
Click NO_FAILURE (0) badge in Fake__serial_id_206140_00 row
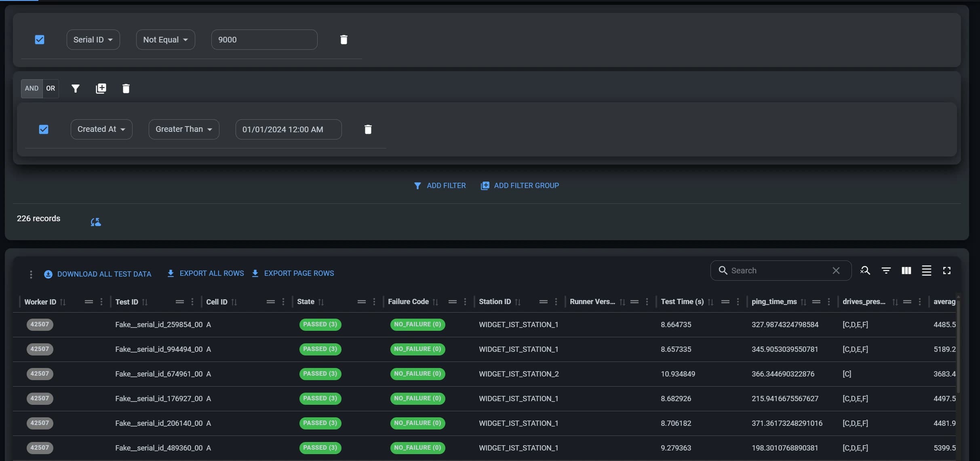pyautogui.click(x=417, y=423)
